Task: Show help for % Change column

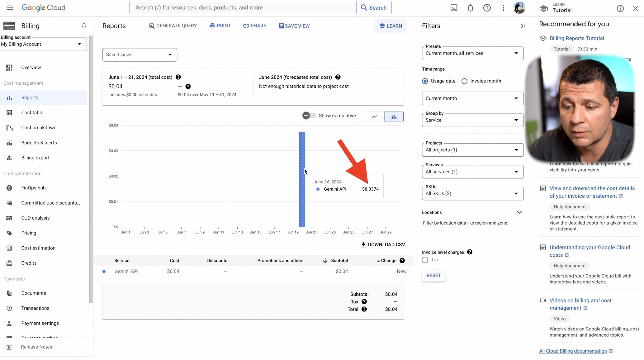Action: (402, 261)
